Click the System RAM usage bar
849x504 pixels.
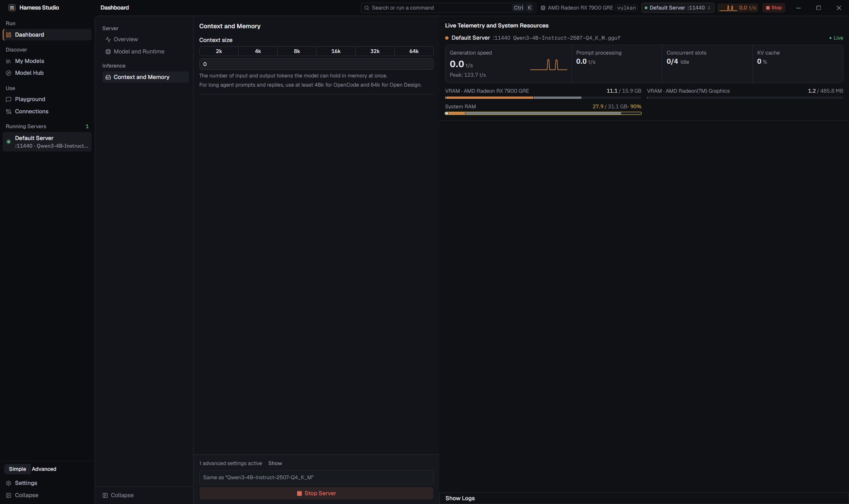[x=543, y=113]
